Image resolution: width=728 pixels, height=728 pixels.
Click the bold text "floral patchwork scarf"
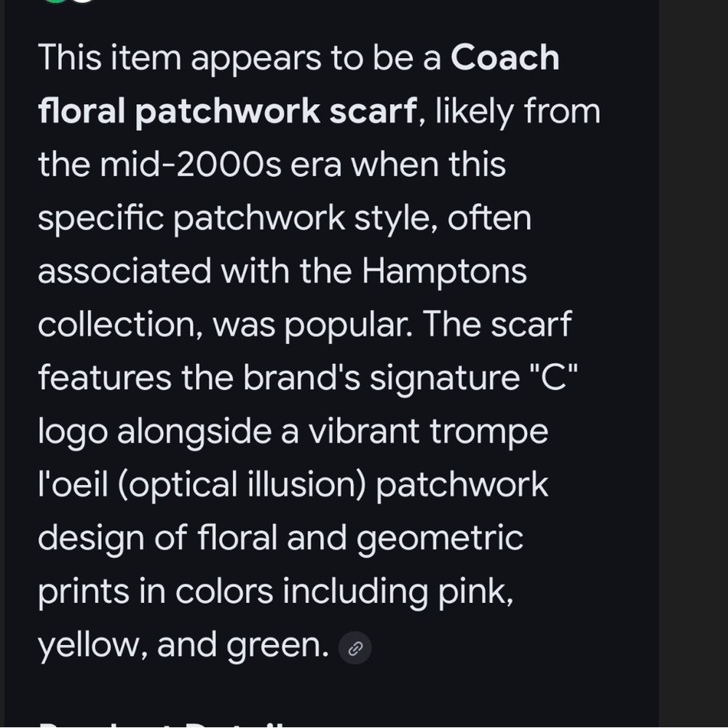pyautogui.click(x=227, y=111)
